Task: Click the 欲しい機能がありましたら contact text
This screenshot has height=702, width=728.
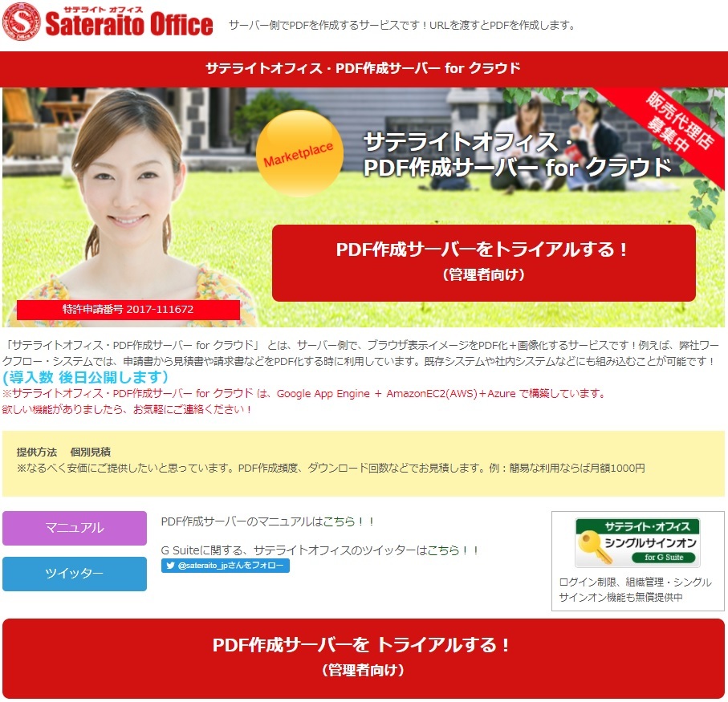Action: (x=127, y=410)
